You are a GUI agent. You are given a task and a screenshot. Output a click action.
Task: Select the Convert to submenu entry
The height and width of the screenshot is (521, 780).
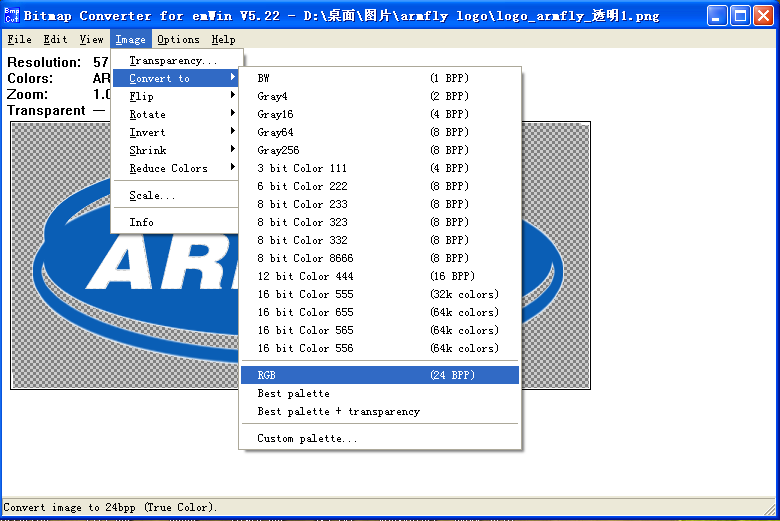point(176,78)
